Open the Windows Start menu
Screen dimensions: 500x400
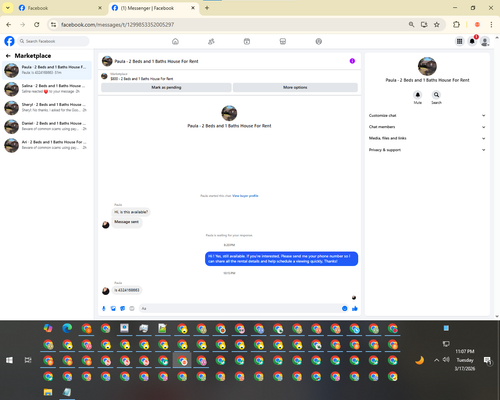[9, 360]
